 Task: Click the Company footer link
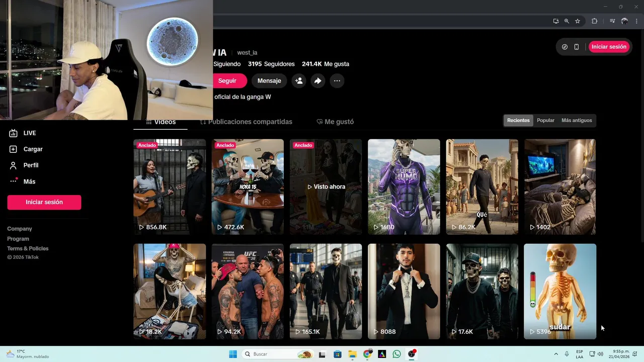[x=20, y=229]
